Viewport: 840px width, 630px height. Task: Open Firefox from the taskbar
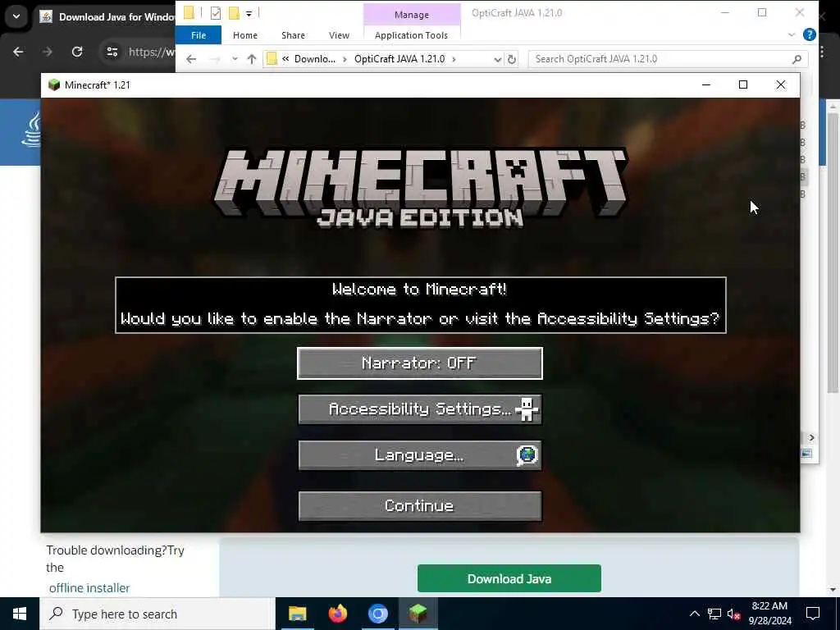pos(337,614)
